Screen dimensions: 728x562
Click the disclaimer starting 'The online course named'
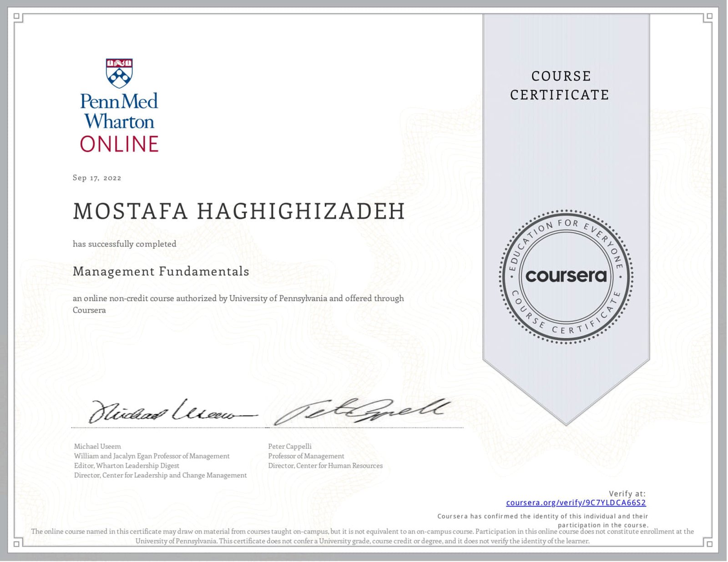[x=363, y=536]
